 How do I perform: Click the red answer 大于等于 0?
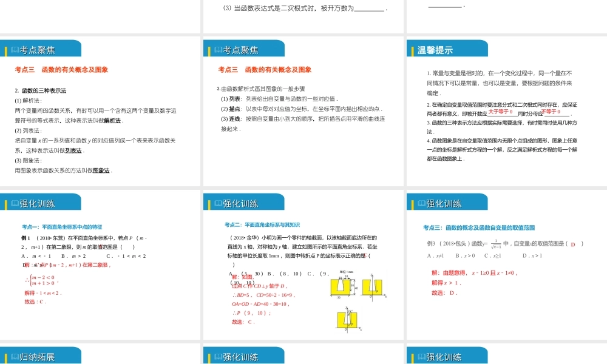click(x=500, y=112)
